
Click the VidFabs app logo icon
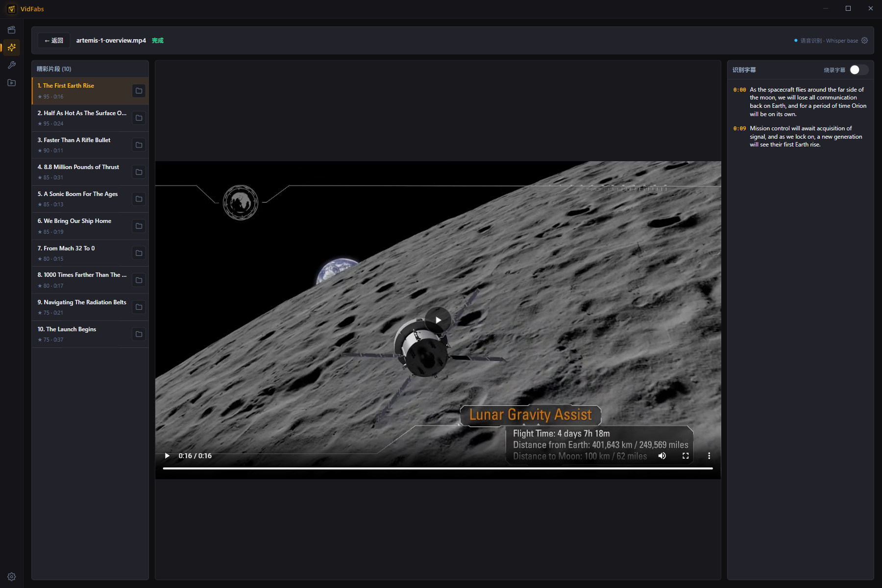[x=12, y=9]
